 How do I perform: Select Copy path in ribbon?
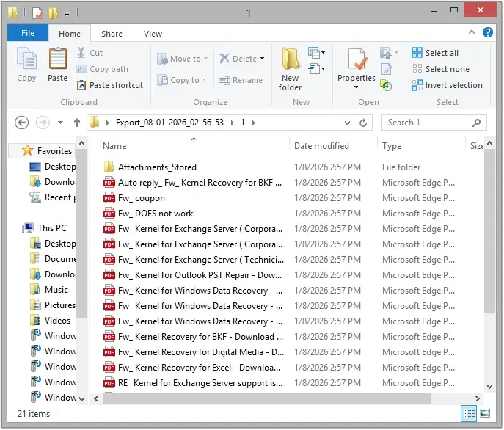tap(102, 69)
